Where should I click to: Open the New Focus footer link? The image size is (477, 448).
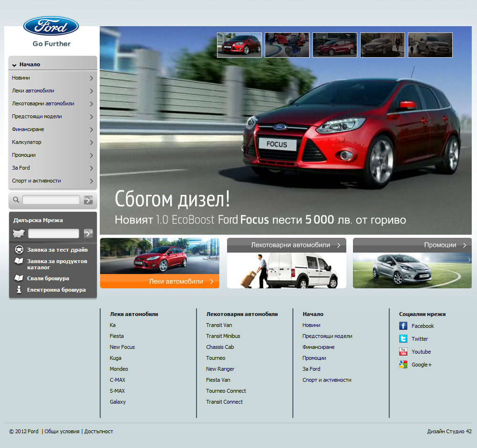(122, 347)
